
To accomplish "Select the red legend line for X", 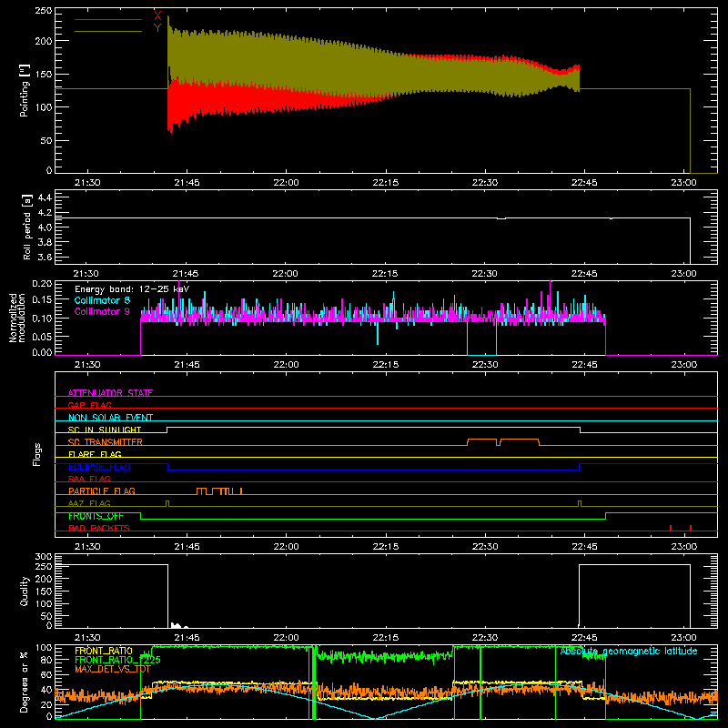I will click(108, 19).
